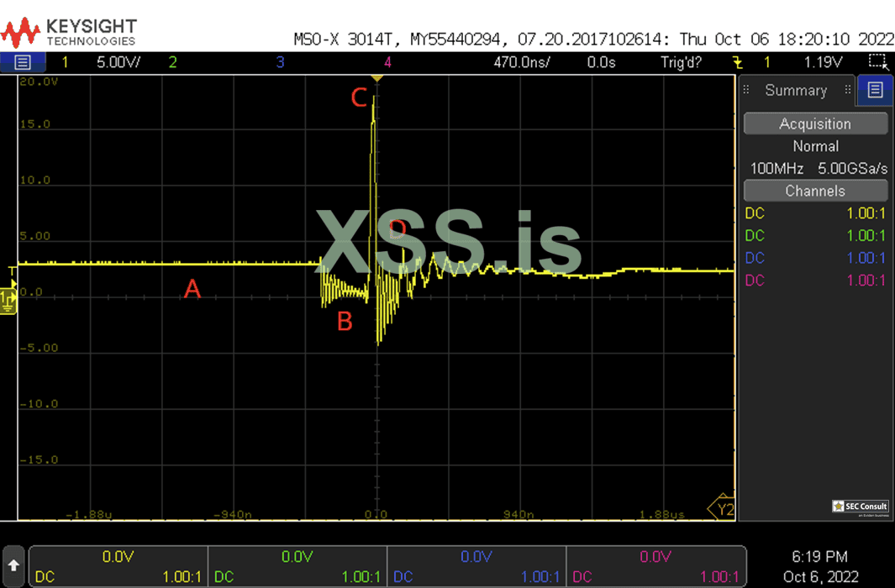Select magenta DC 1.00:1 row in Summary
895x588 pixels.
click(815, 280)
